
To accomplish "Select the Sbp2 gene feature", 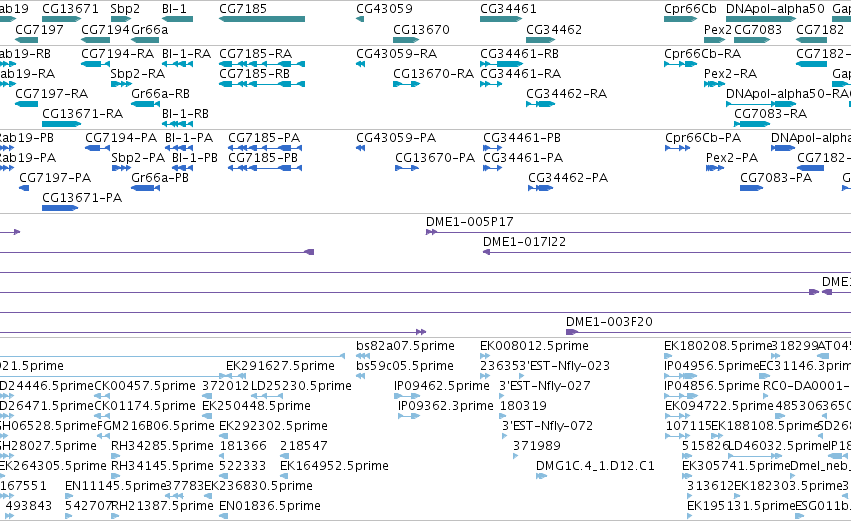I will click(x=121, y=19).
